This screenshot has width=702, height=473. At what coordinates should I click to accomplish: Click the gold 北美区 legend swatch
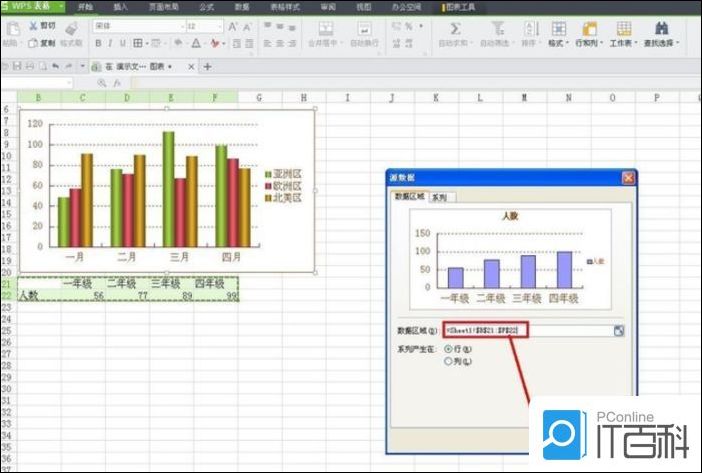[268, 197]
